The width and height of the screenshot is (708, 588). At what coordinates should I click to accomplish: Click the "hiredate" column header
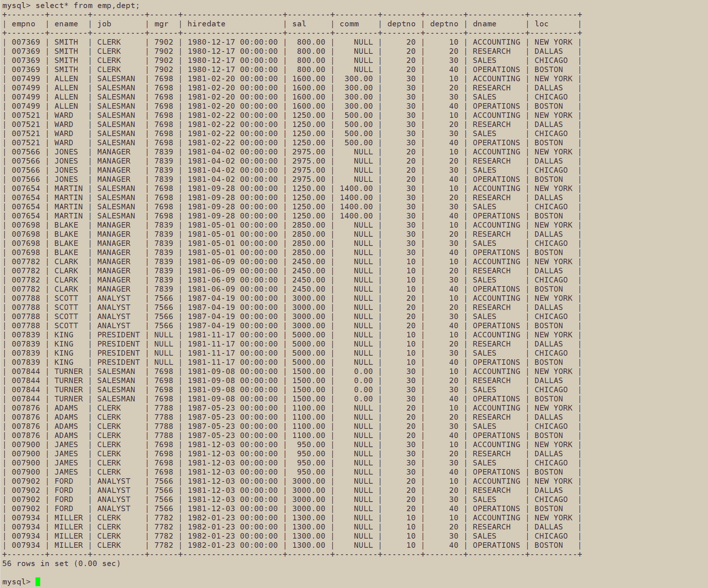(x=206, y=24)
